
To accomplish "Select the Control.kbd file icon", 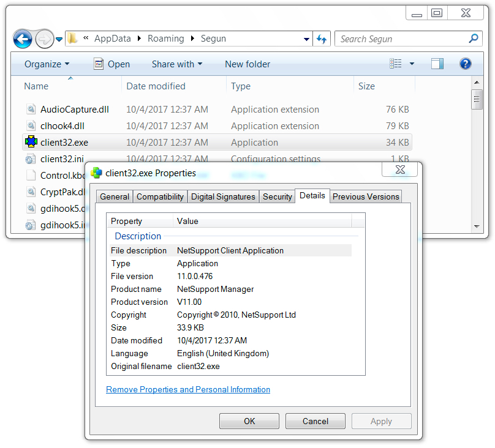I will [31, 175].
